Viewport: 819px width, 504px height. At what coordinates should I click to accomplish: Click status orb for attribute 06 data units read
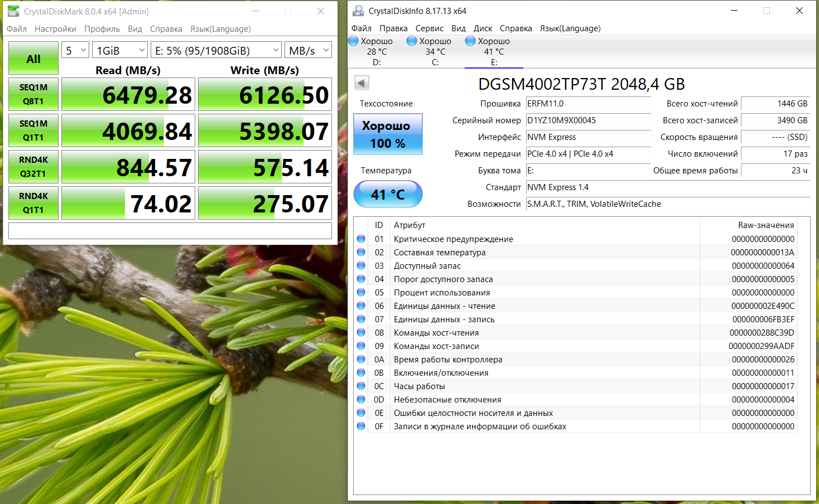[x=361, y=306]
